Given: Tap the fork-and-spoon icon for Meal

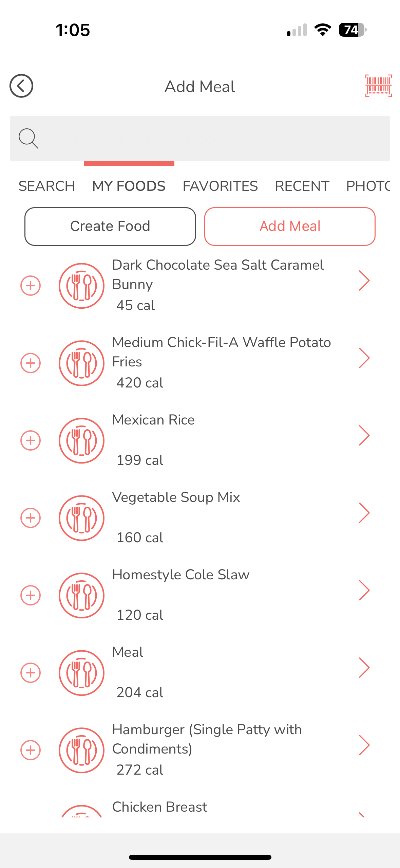Looking at the screenshot, I should click(81, 673).
